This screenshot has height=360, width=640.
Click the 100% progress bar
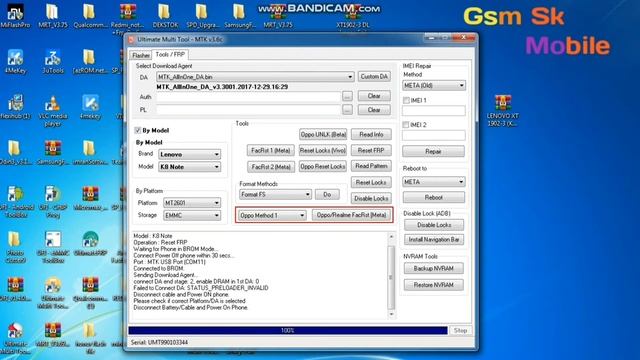coord(288,330)
